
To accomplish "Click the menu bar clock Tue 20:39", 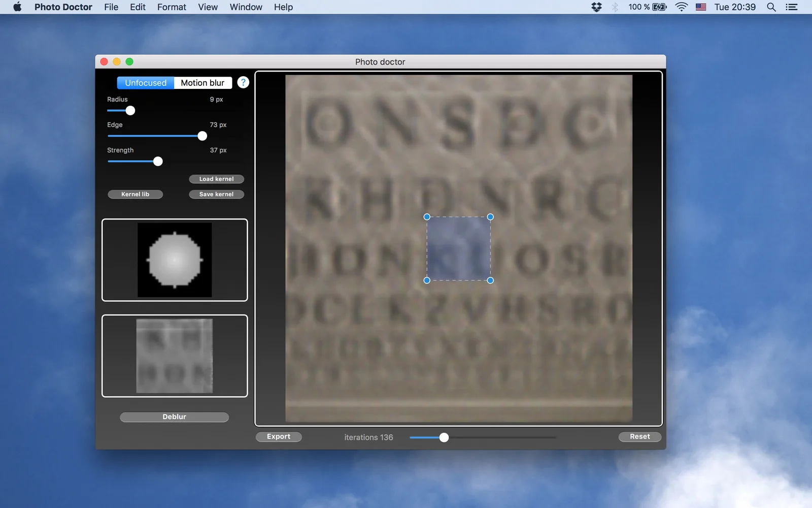I will coord(735,7).
